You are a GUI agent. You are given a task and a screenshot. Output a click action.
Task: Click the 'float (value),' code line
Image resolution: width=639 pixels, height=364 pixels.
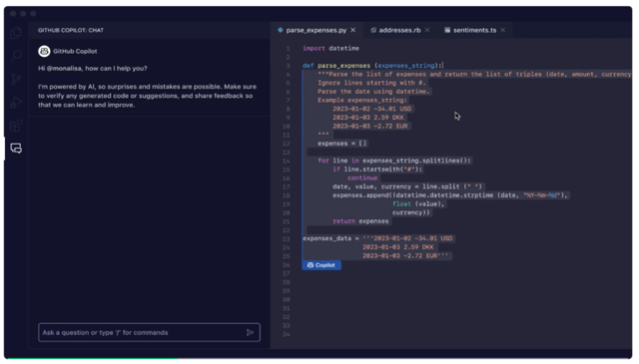tap(418, 204)
